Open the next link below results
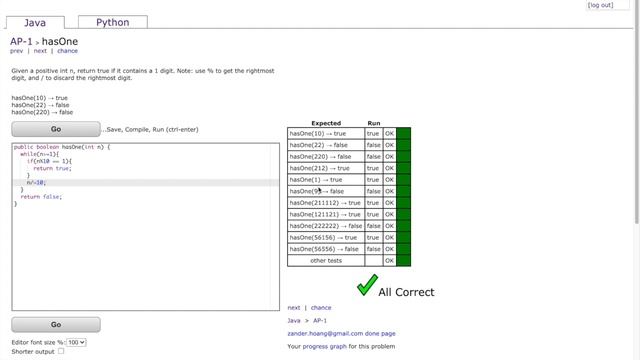This screenshot has height=360, width=640. click(x=293, y=308)
